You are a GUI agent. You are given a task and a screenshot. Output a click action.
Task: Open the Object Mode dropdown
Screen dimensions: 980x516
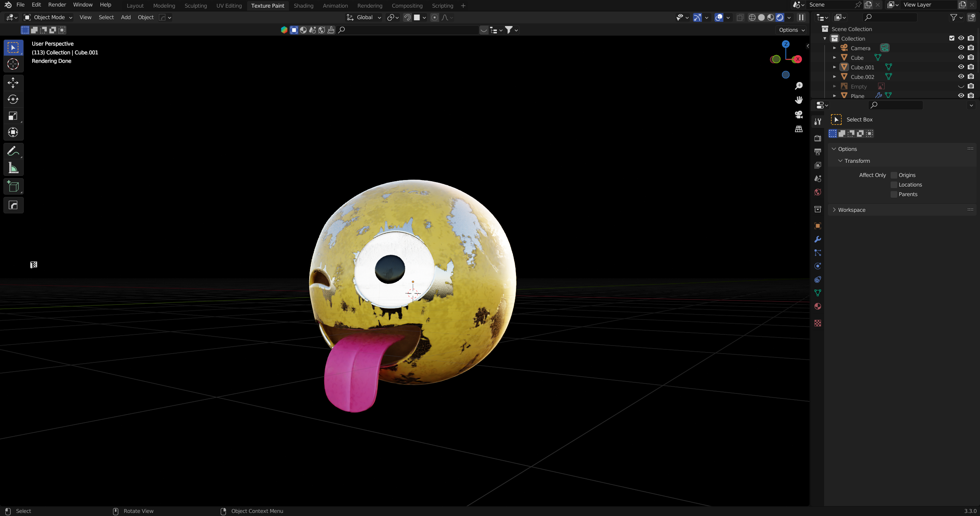[48, 17]
